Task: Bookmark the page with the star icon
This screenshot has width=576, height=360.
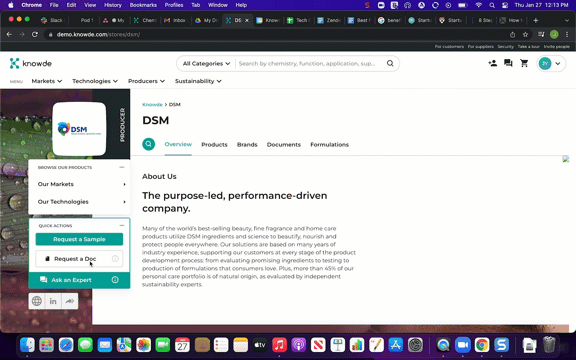Action: pyautogui.click(x=525, y=35)
